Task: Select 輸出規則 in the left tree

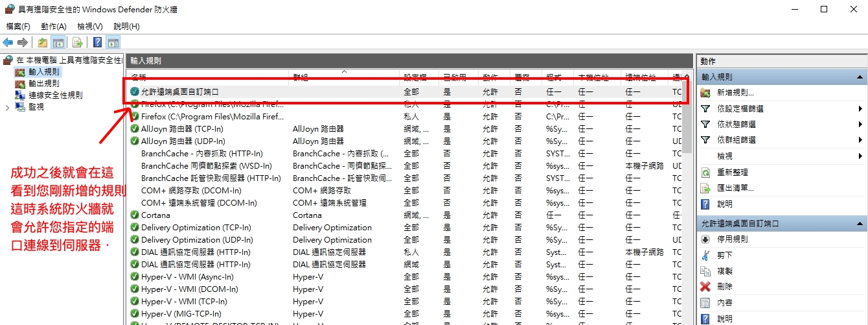Action: click(43, 84)
